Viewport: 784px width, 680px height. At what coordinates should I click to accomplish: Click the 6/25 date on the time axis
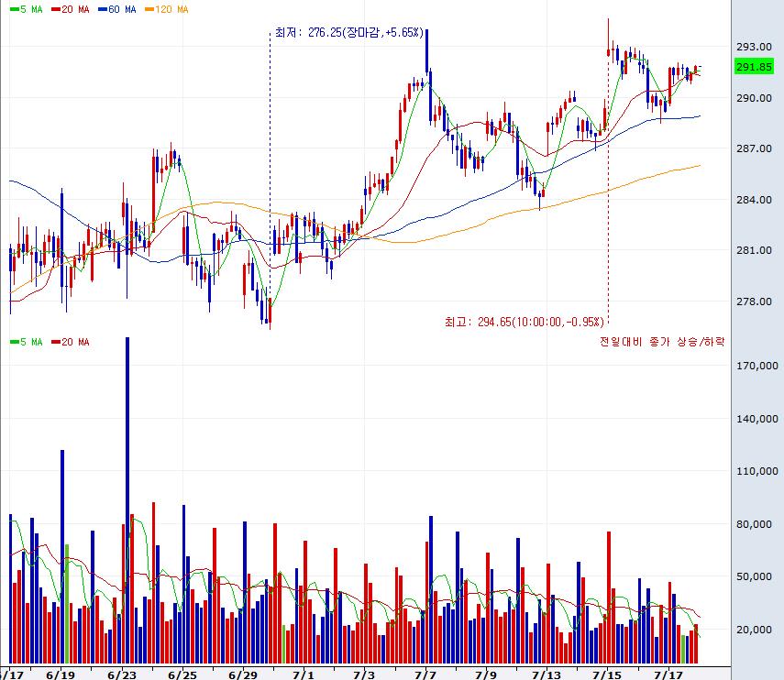[182, 675]
